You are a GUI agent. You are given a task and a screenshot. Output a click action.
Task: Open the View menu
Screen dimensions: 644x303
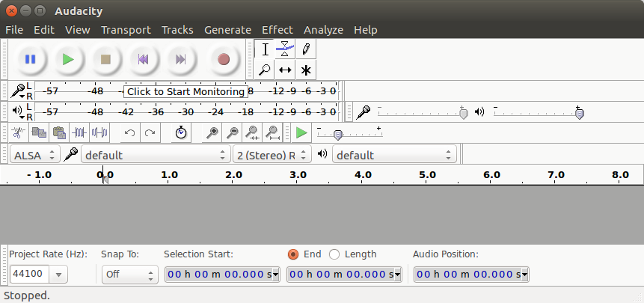tap(78, 30)
